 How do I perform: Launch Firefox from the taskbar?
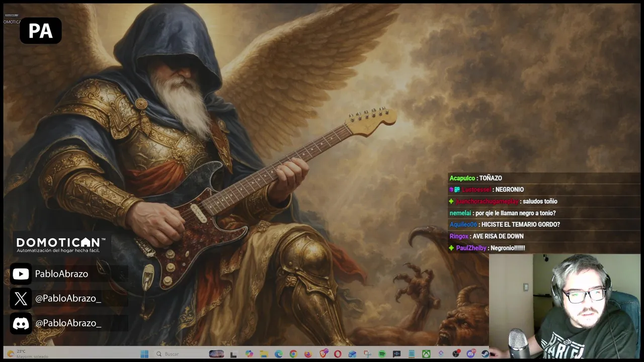click(308, 354)
